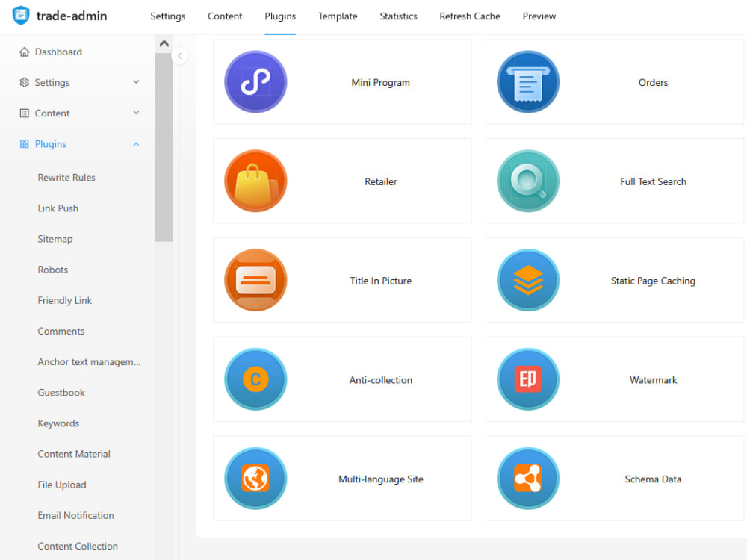Click the Plugins grid icon in sidebar
The image size is (747, 560).
25,144
